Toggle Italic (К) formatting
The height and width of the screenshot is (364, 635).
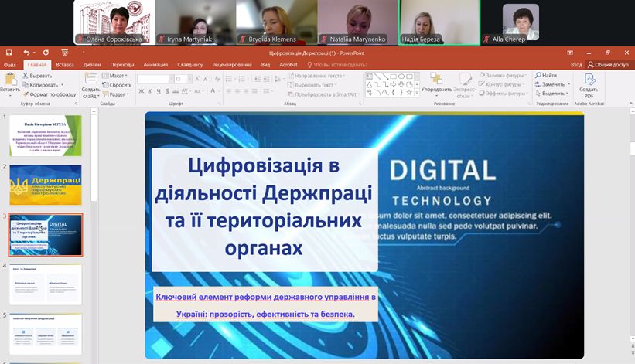(x=151, y=91)
